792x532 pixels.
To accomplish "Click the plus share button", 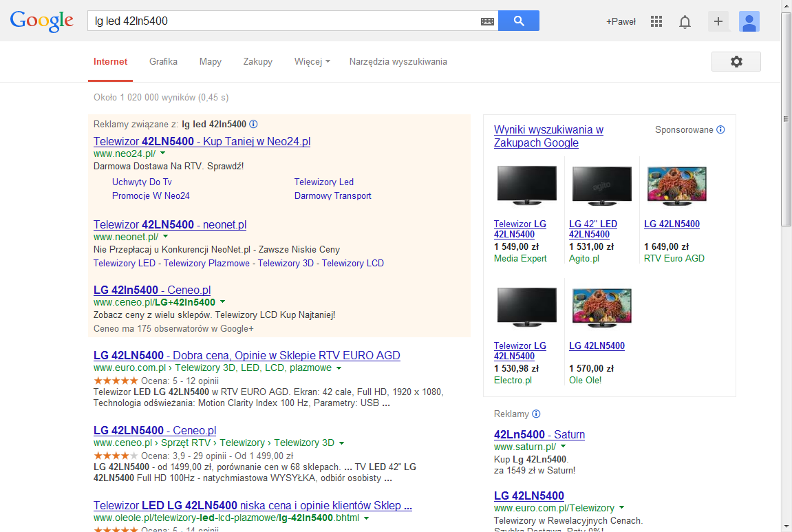I will coord(718,21).
